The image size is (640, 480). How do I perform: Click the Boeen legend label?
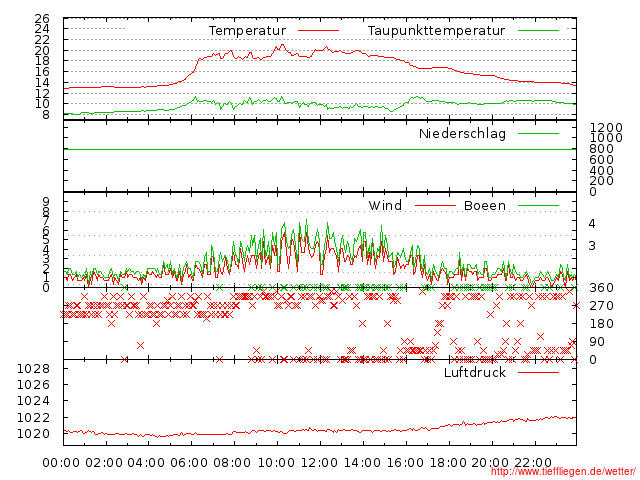tap(485, 205)
